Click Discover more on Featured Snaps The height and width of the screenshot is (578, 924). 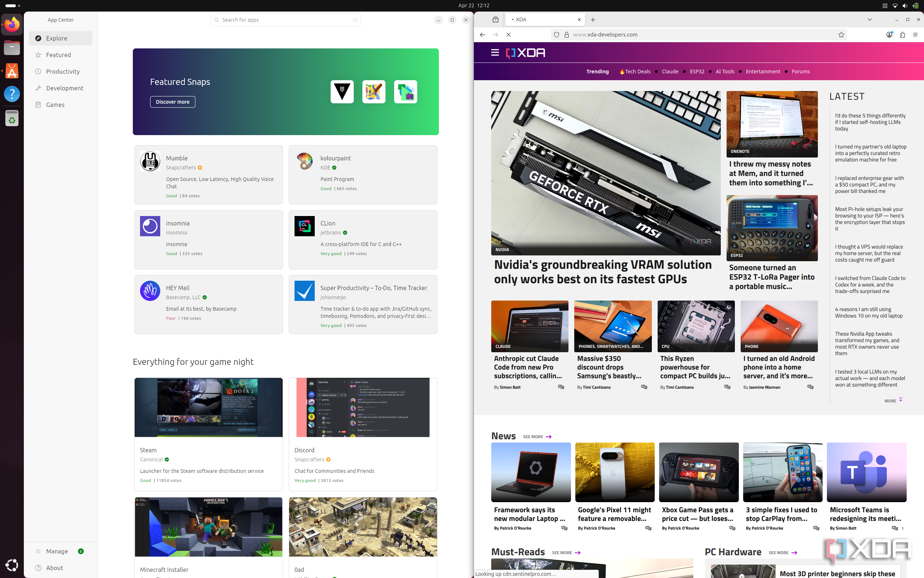pos(173,102)
